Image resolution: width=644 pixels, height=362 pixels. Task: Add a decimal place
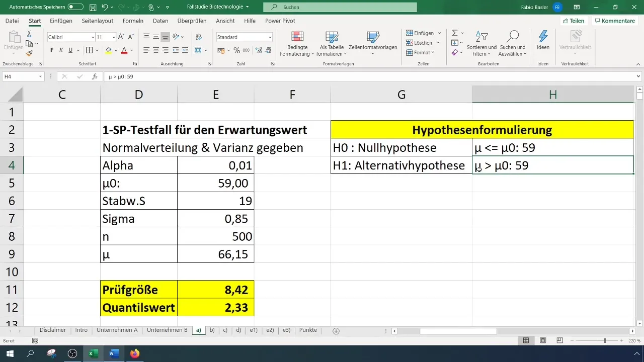(x=259, y=50)
